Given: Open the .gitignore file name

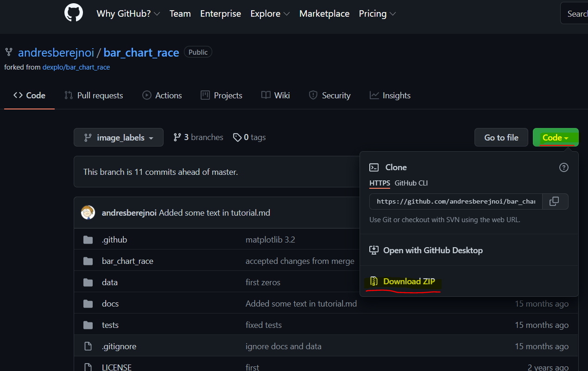Looking at the screenshot, I should click(x=119, y=346).
